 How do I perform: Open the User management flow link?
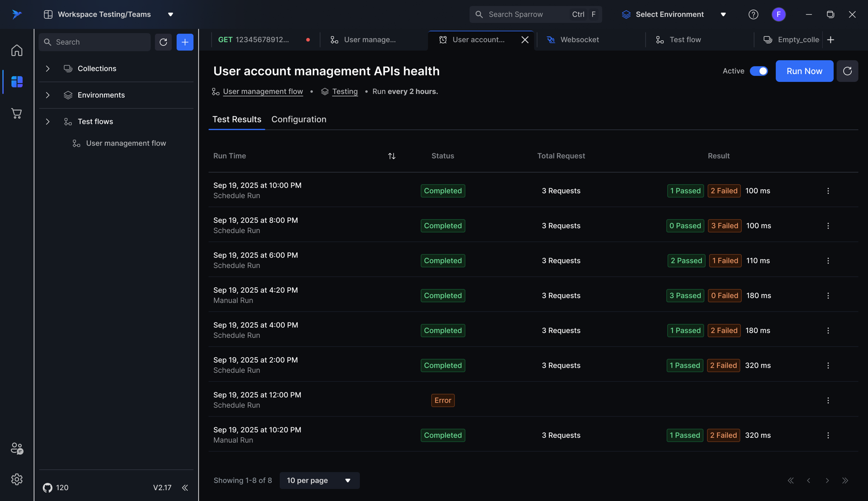(x=263, y=92)
